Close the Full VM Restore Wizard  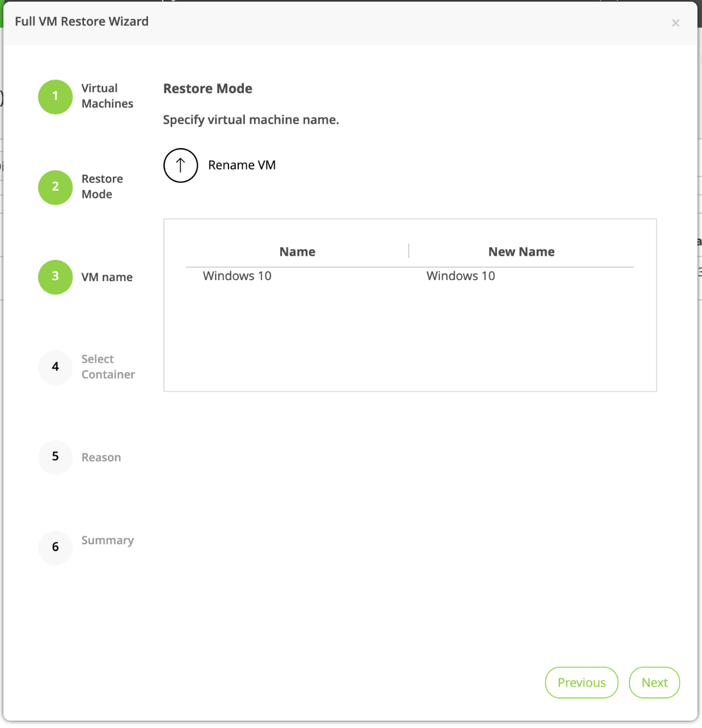click(x=675, y=23)
